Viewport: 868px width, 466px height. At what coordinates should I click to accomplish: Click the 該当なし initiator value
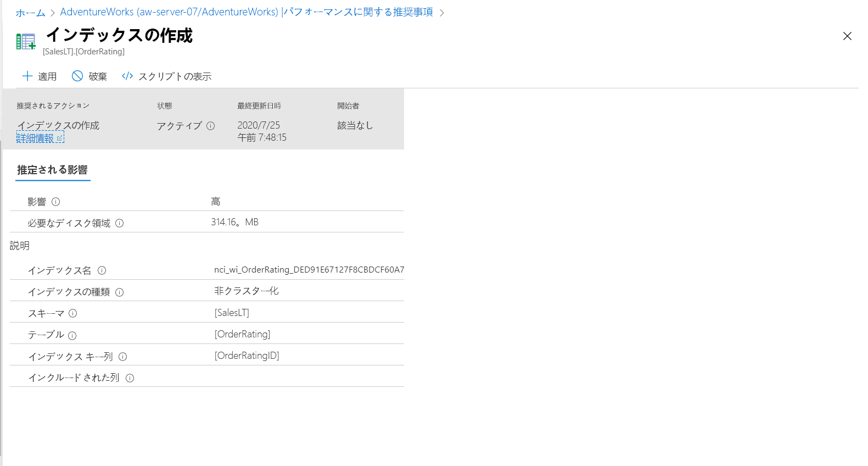(355, 125)
